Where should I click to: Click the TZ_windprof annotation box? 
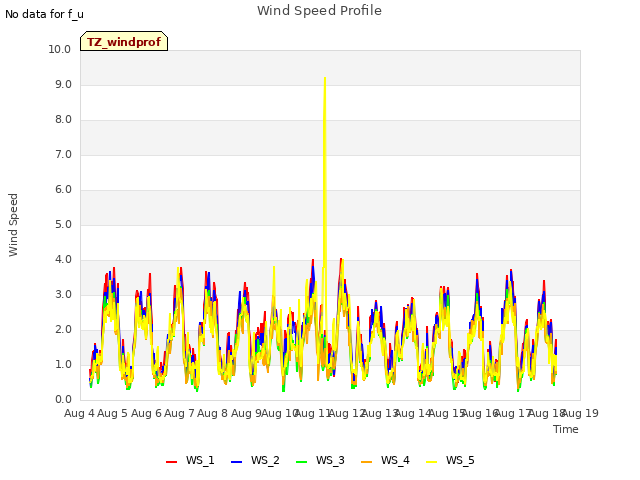coord(124,41)
